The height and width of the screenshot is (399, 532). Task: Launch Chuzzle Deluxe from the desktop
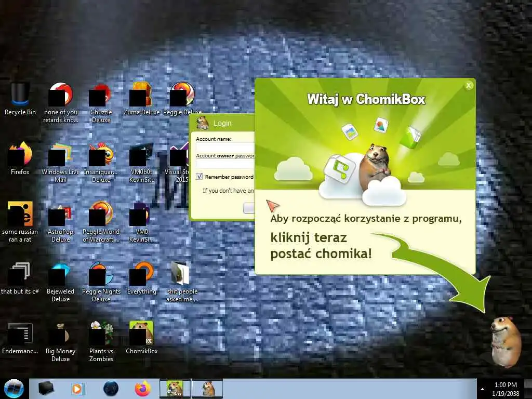pyautogui.click(x=101, y=102)
